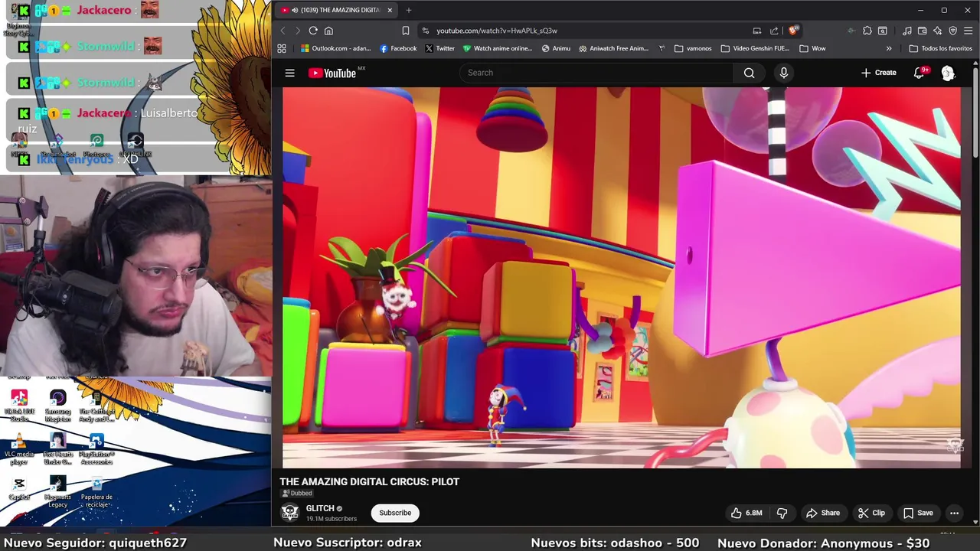The height and width of the screenshot is (551, 980).
Task: Dislike the video with thumbs-down icon
Action: pos(782,513)
